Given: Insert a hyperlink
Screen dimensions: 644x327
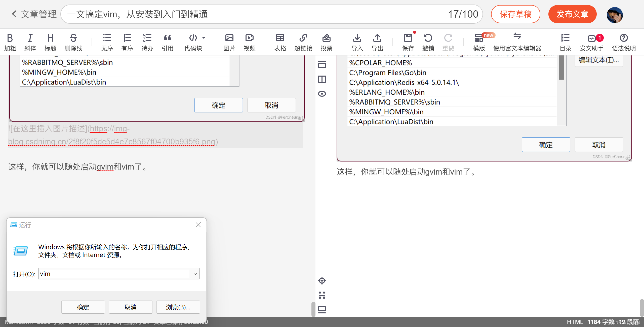Looking at the screenshot, I should tap(303, 42).
